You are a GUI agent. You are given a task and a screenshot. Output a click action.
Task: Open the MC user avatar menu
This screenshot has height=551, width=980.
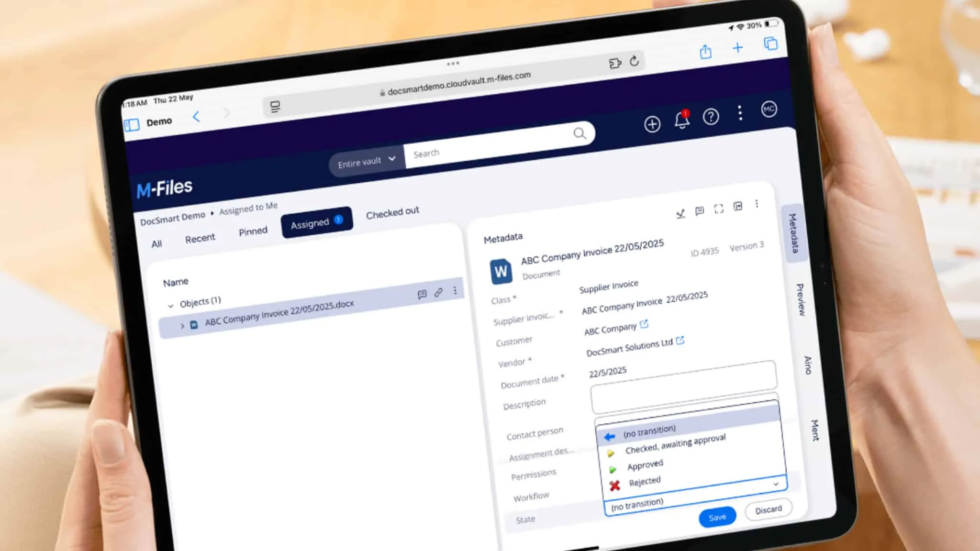tap(769, 109)
